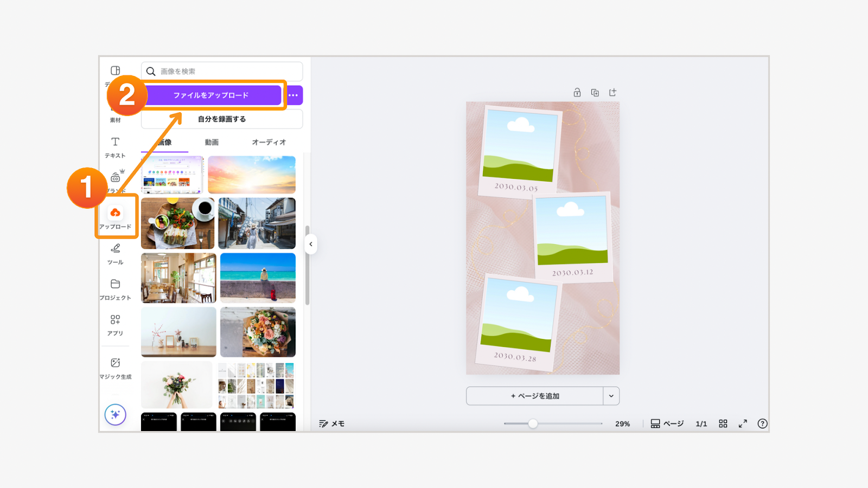
Task: Switch to the 動画 (Video) tab
Action: [211, 142]
